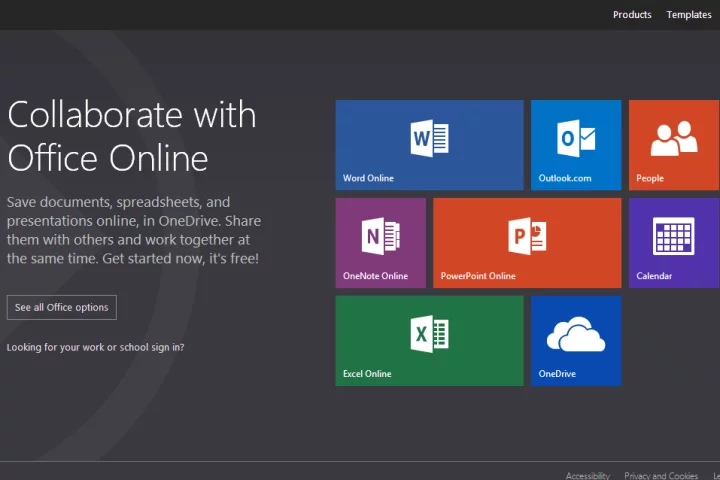The width and height of the screenshot is (720, 480).
Task: Open the Products menu
Action: click(x=632, y=15)
